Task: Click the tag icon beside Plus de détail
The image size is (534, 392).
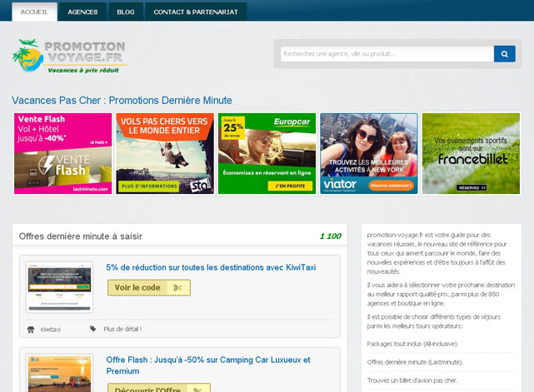Action: [x=92, y=329]
